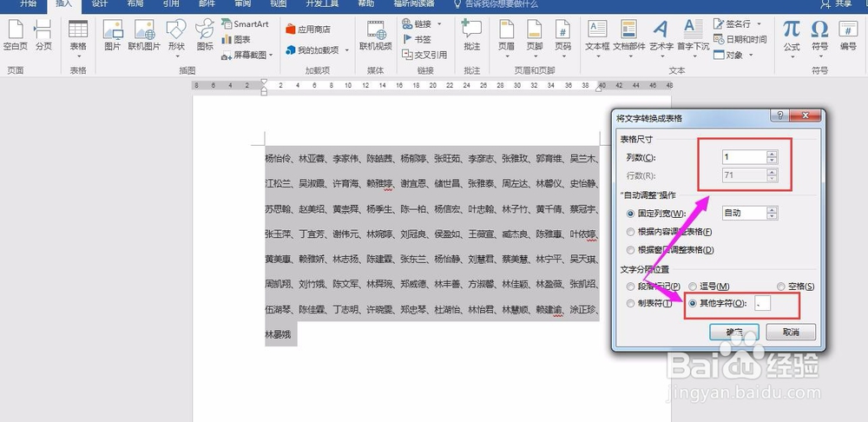Insert a picture with 图片
Image resolution: width=868 pixels, height=422 pixels.
(x=112, y=36)
